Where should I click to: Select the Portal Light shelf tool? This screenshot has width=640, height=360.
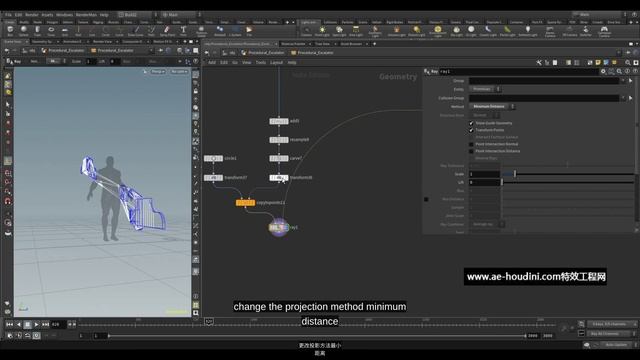[507, 31]
